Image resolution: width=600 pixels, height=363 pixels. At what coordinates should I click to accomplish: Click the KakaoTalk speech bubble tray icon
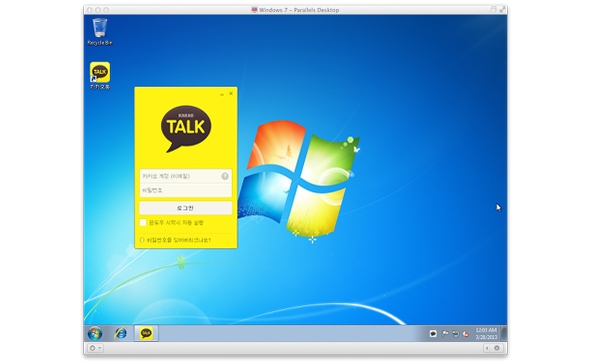(x=433, y=334)
